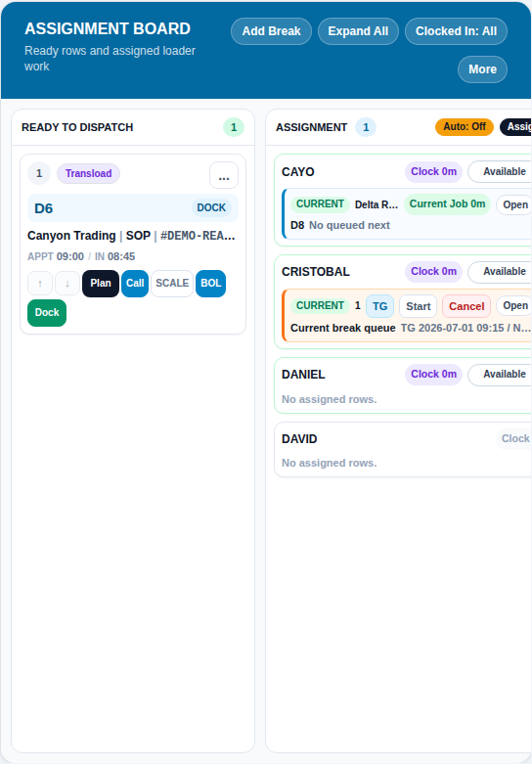The image size is (532, 764).
Task: Open Cayo's current Delta job
Action: 515,204
